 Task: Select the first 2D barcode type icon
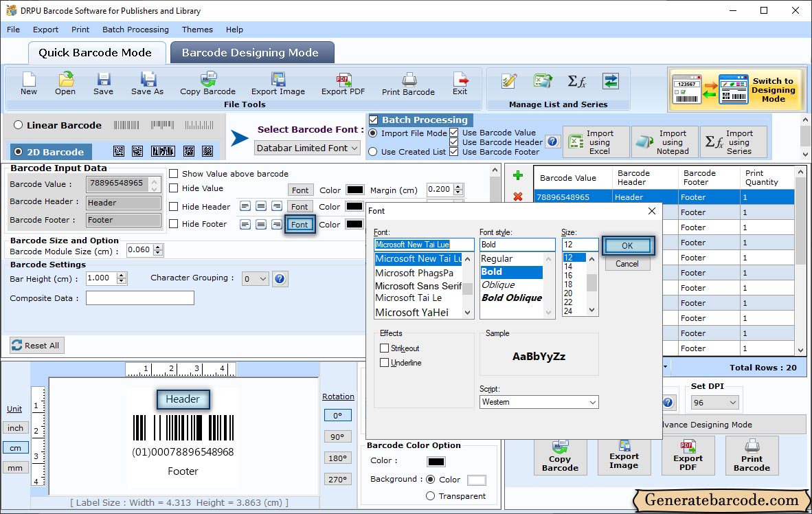coord(119,151)
